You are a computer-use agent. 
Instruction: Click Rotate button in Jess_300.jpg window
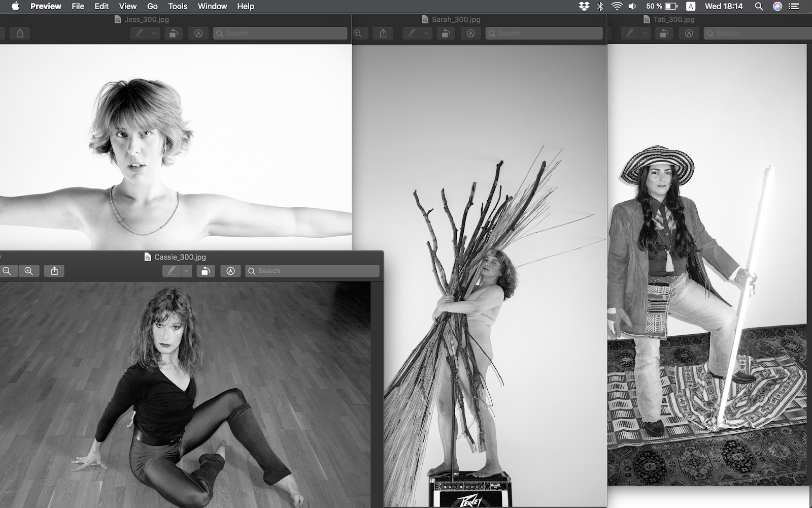coord(174,33)
